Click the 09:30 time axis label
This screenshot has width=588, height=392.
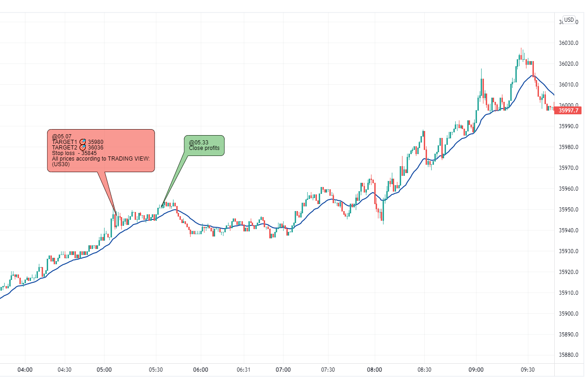pyautogui.click(x=527, y=370)
